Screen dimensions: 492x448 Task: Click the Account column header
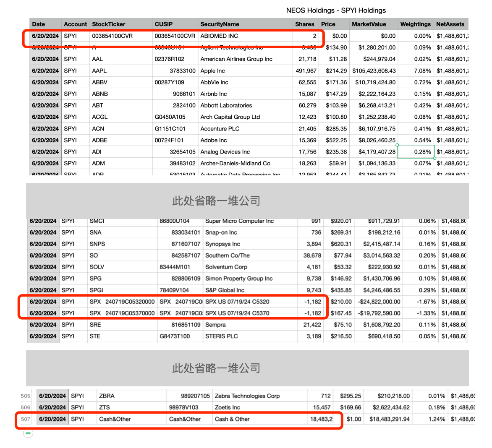pos(75,24)
